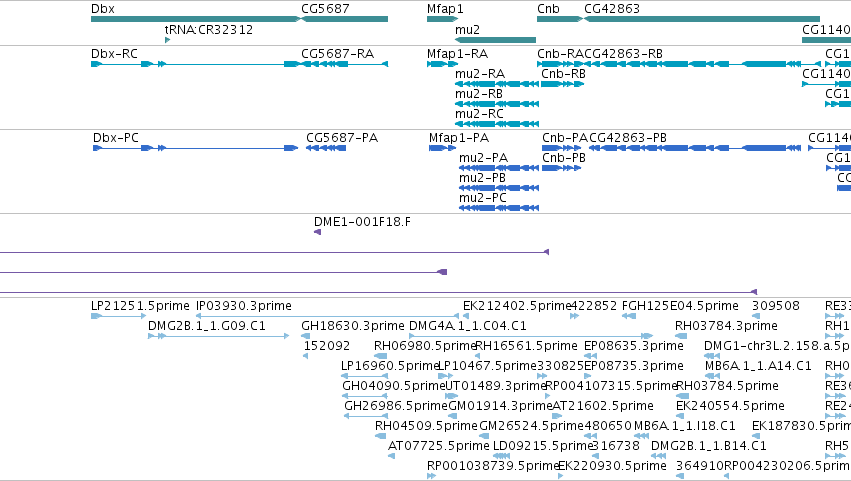
Task: Select the mu2-RA transcript
Action: click(x=497, y=84)
